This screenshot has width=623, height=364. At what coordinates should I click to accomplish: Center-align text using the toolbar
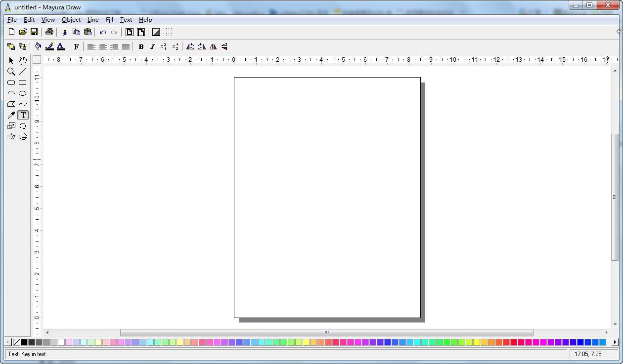103,46
